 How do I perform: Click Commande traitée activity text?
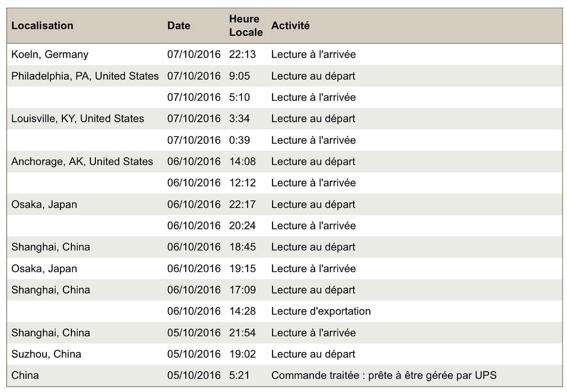pos(383,376)
